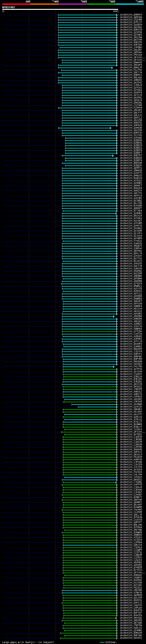Select the UniRef100_Q8KAE1 label
This screenshot has width=146, height=644.
pos(131,409)
